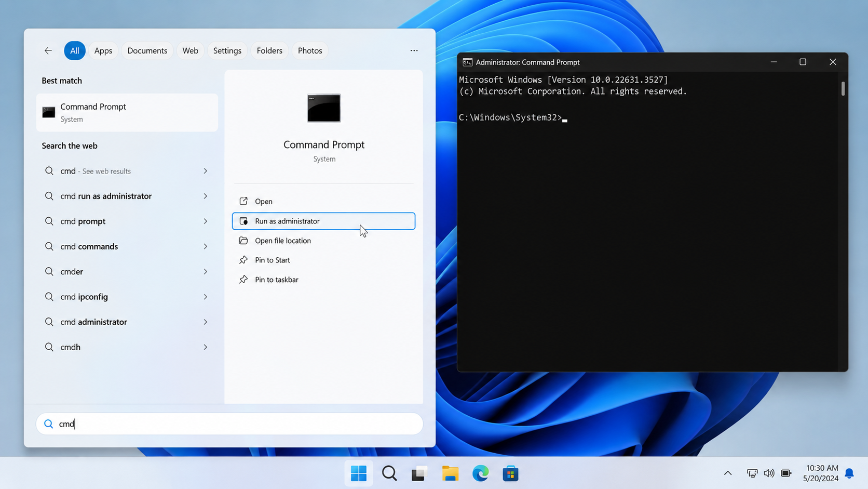This screenshot has height=489, width=868.
Task: Choose Pin to taskbar
Action: coord(323,280)
